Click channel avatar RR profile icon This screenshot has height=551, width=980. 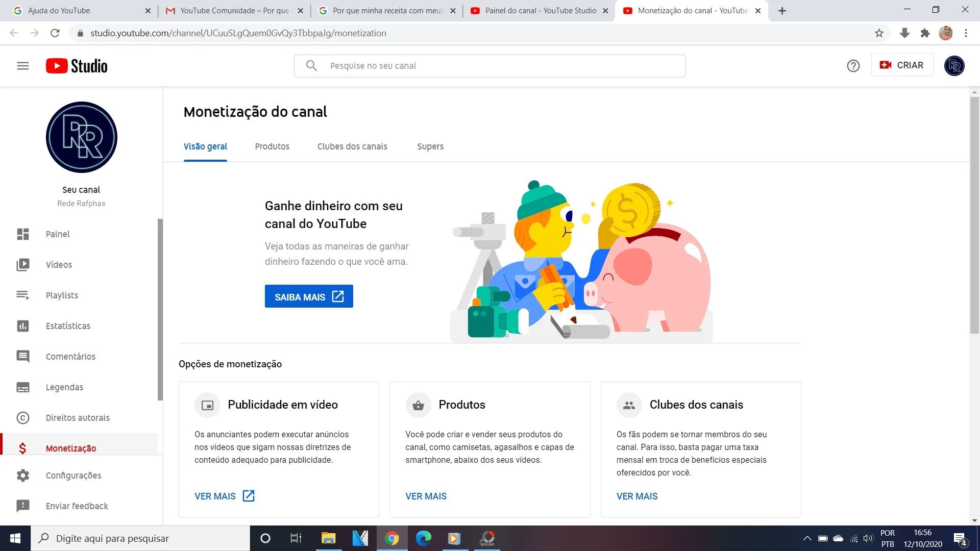point(82,137)
